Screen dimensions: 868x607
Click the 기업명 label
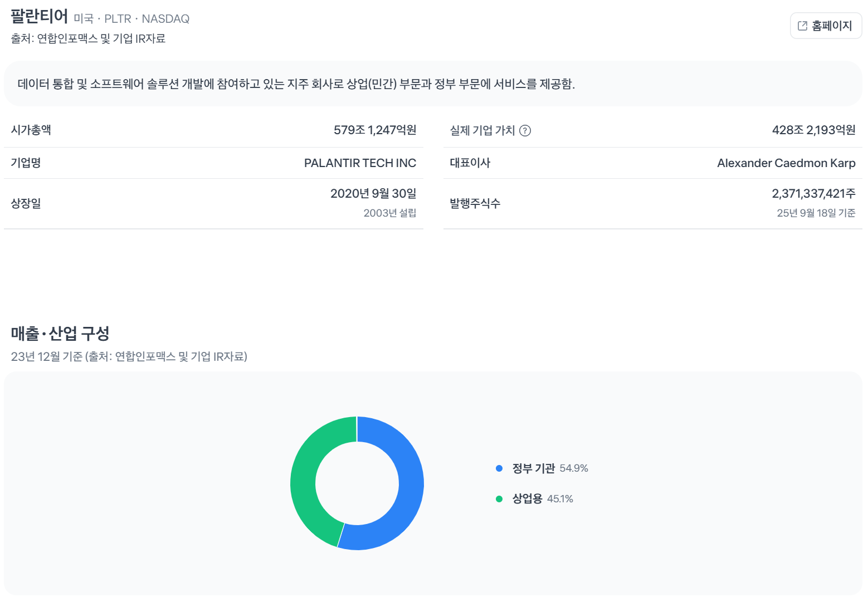pos(26,163)
